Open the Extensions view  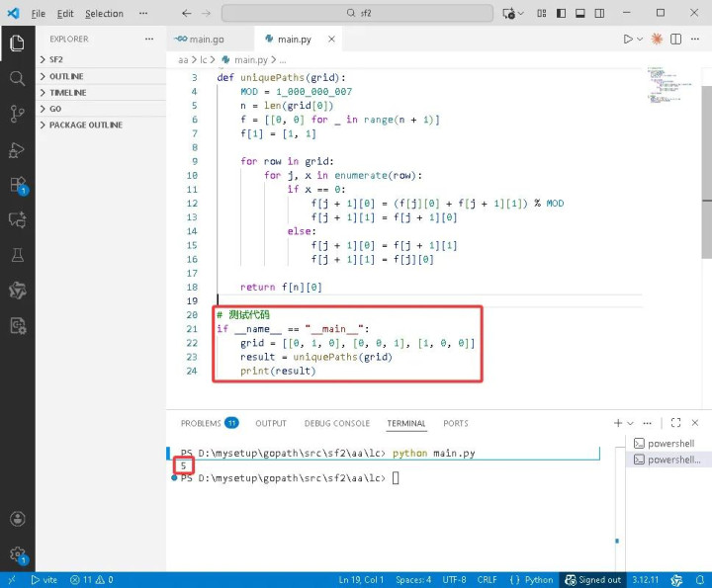point(17,185)
